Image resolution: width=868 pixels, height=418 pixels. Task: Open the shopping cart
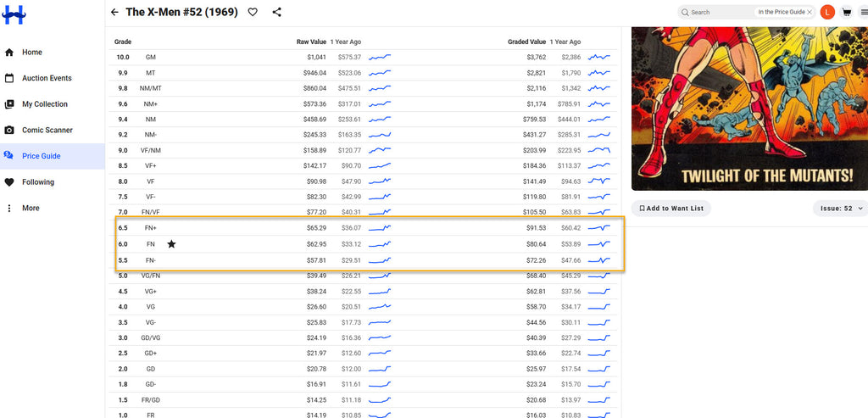coord(847,12)
